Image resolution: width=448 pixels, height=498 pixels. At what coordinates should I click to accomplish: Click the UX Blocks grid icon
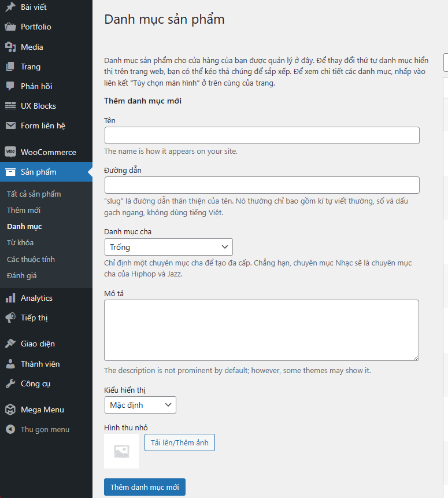click(x=10, y=106)
